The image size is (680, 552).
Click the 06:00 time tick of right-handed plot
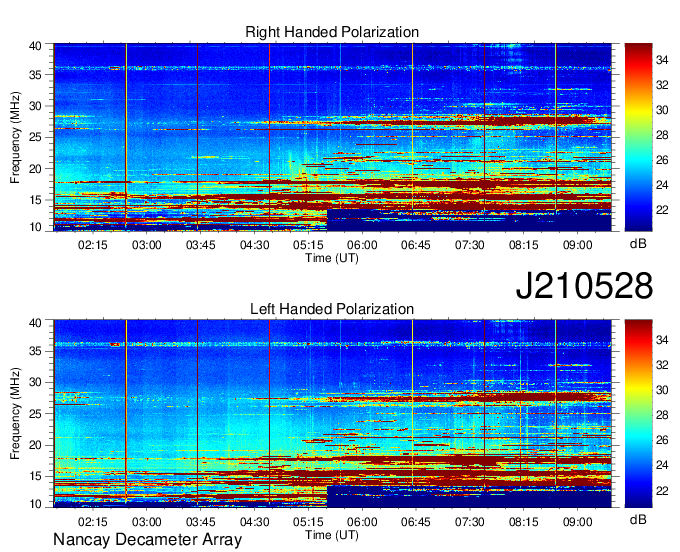(362, 245)
